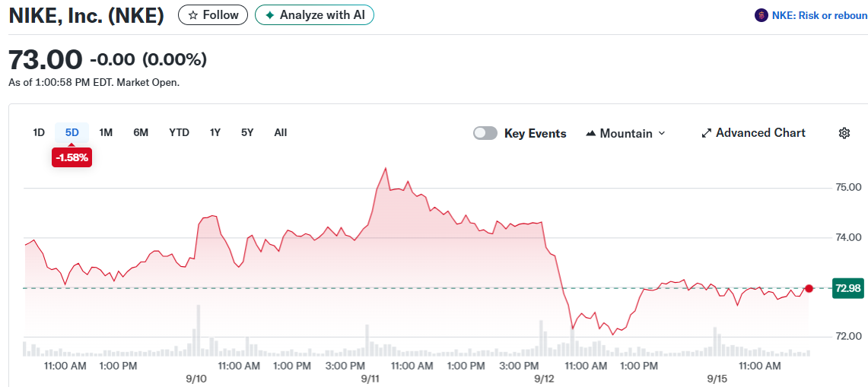Click the round NKE Risk or rebound icon
The width and height of the screenshot is (868, 387).
[x=761, y=15]
